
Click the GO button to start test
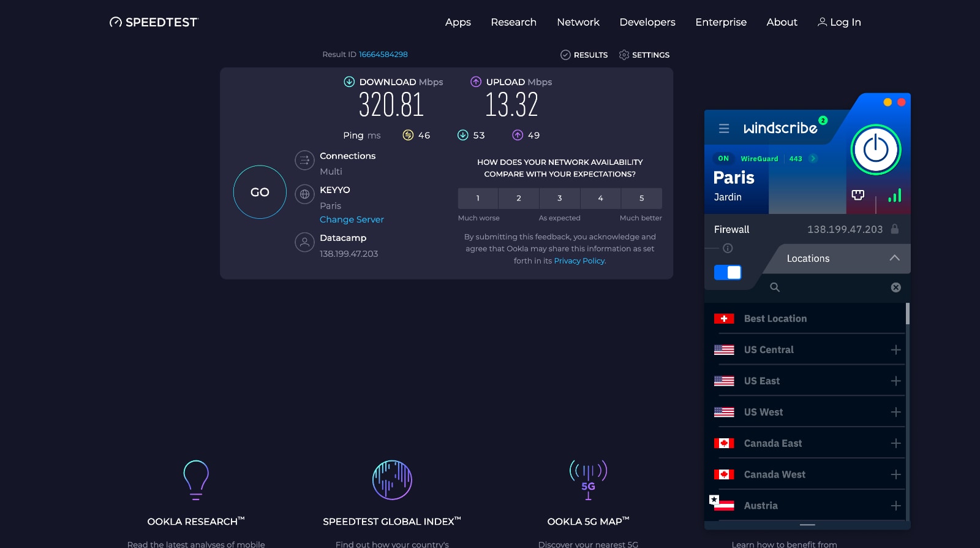[260, 192]
